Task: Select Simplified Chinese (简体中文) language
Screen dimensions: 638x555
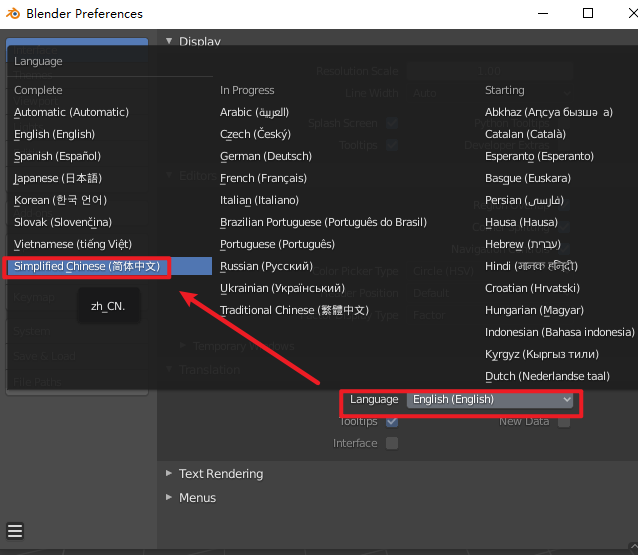Action: 87,266
